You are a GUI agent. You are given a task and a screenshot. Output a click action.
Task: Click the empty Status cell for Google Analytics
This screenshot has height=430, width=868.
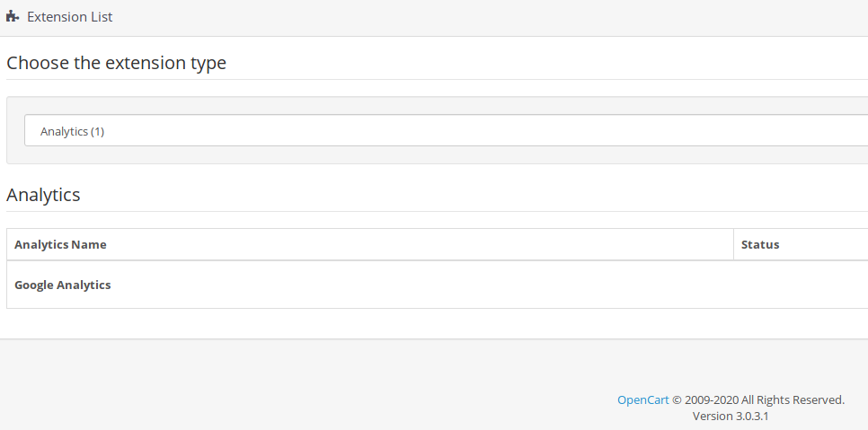coord(801,285)
